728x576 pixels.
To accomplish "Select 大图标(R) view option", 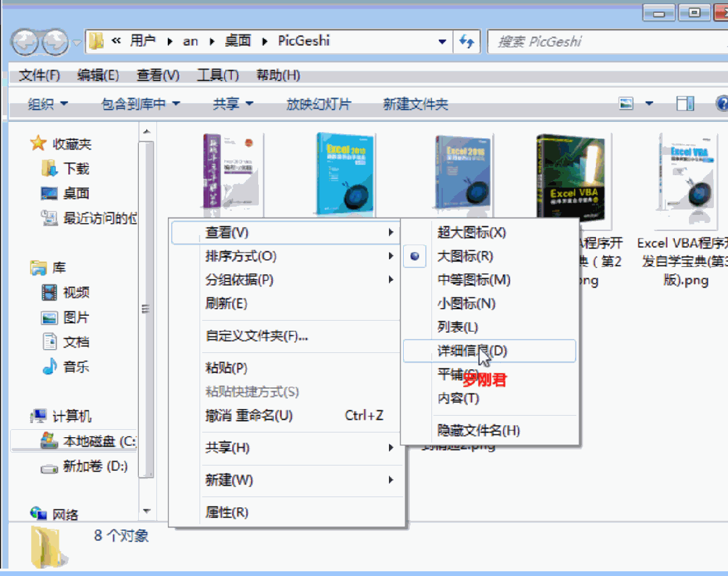I will coord(490,256).
